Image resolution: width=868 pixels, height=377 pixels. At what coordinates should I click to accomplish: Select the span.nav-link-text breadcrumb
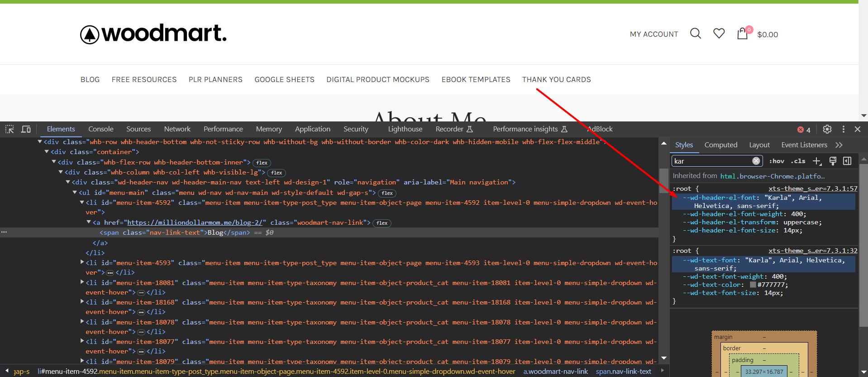coord(623,372)
